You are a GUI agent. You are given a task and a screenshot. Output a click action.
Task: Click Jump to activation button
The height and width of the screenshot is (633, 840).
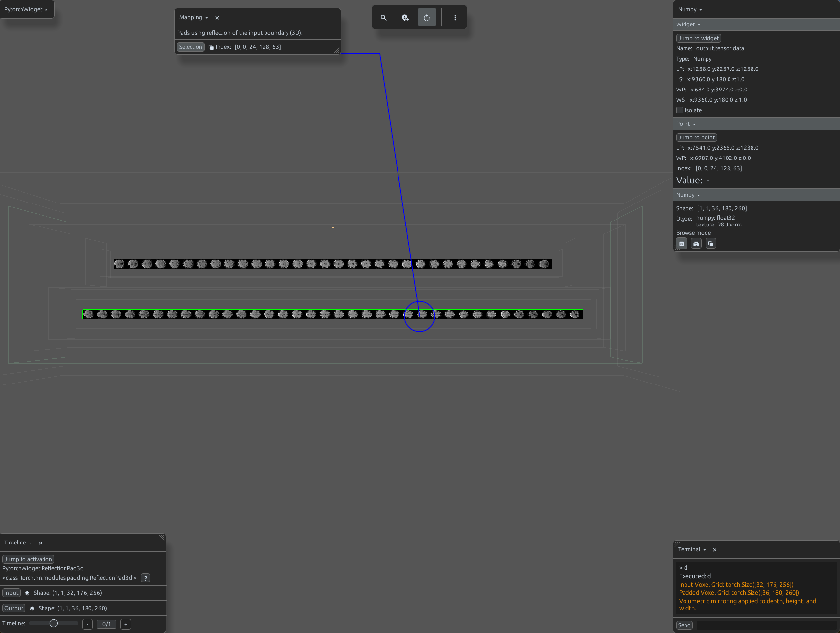click(x=28, y=559)
